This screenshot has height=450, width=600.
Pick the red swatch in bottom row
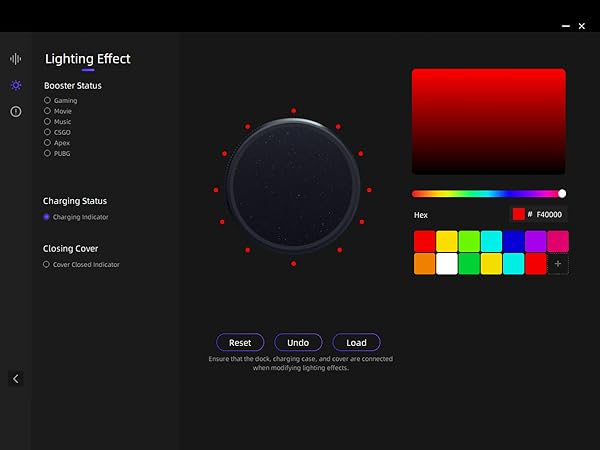click(x=536, y=264)
